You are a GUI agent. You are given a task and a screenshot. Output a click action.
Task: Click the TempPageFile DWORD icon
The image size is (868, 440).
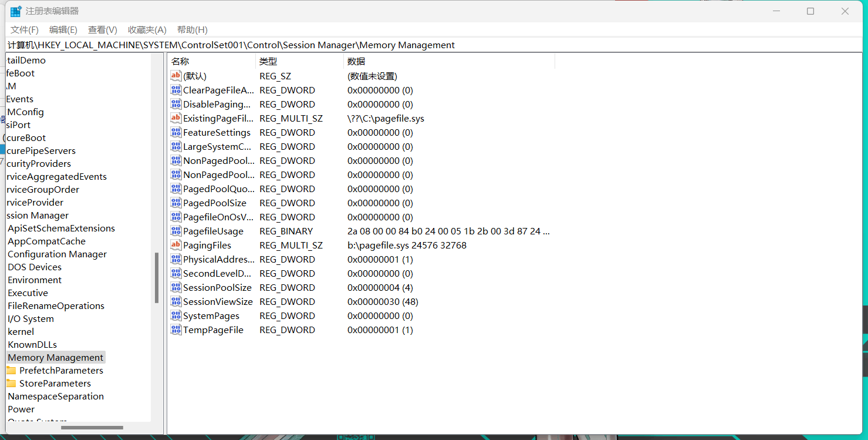[x=176, y=330]
